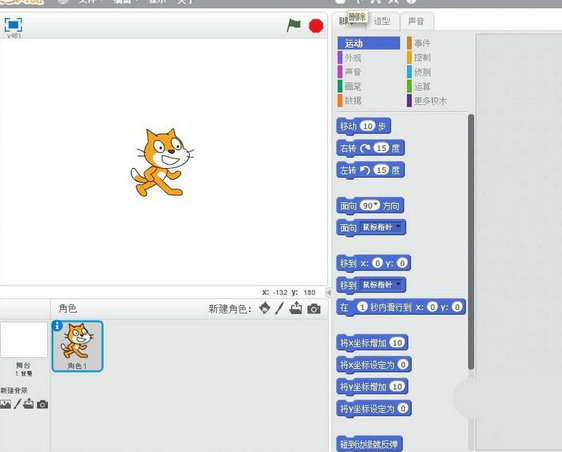Screen dimensions: 562x452
Task: Click the 0 value in 将y坐标设定为 block
Action: [403, 408]
